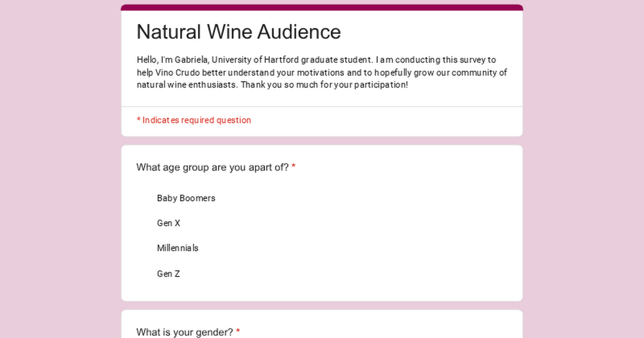Click the red asterisk beside age group question
This screenshot has width=644, height=338.
click(x=294, y=167)
